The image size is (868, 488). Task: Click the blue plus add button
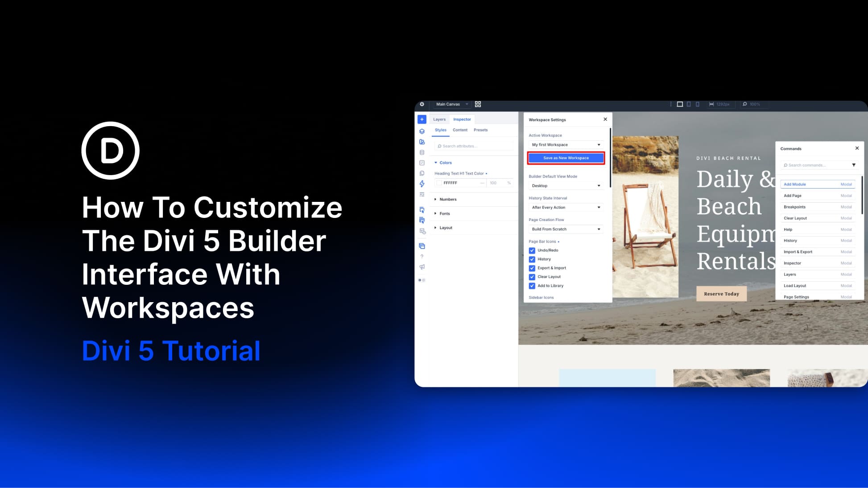422,119
